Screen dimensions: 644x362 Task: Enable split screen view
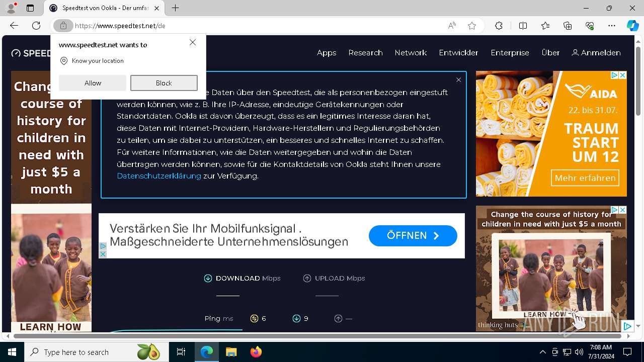(x=523, y=26)
